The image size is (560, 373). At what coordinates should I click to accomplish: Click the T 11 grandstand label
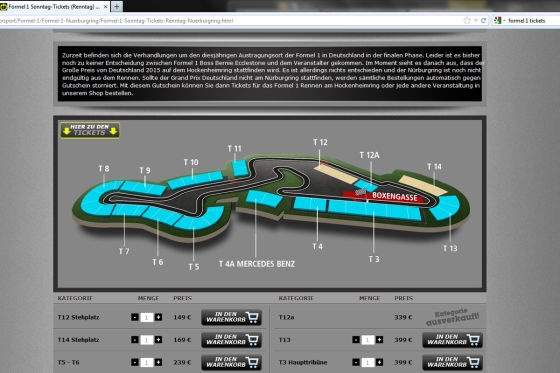pos(235,149)
